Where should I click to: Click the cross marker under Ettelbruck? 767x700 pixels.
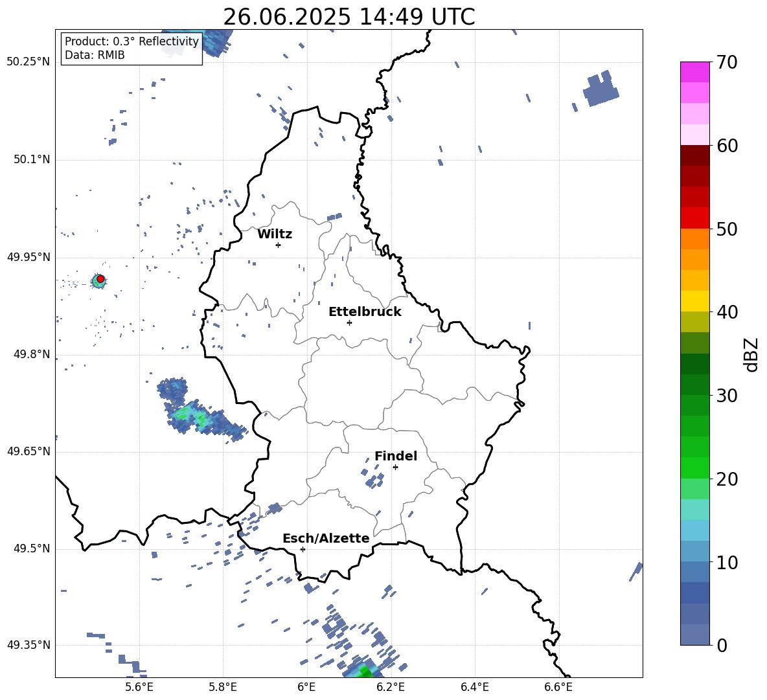coord(349,322)
